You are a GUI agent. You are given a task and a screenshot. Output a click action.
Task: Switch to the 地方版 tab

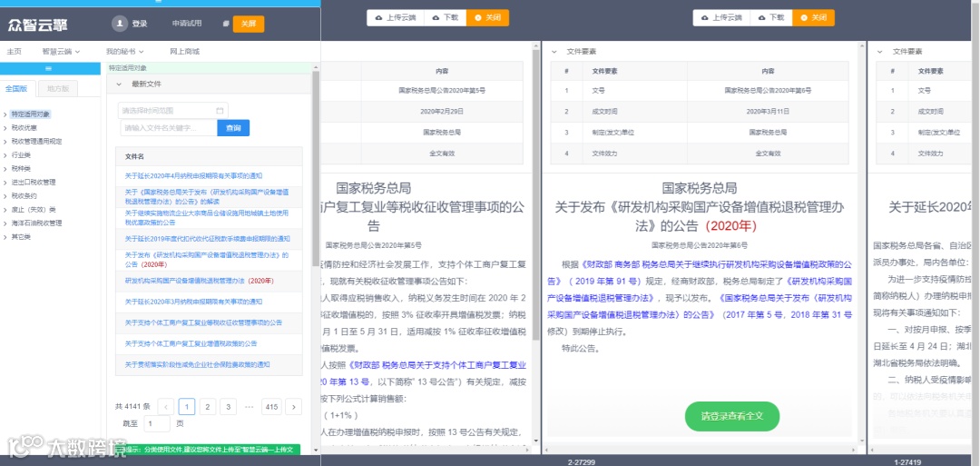[58, 89]
